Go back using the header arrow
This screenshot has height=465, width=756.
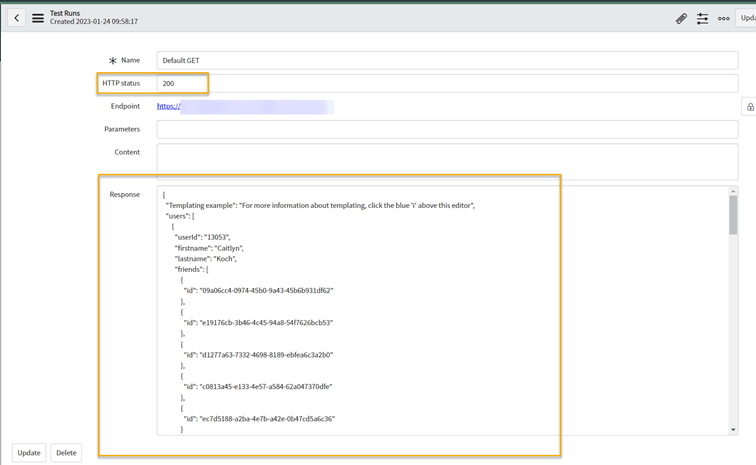(16, 18)
